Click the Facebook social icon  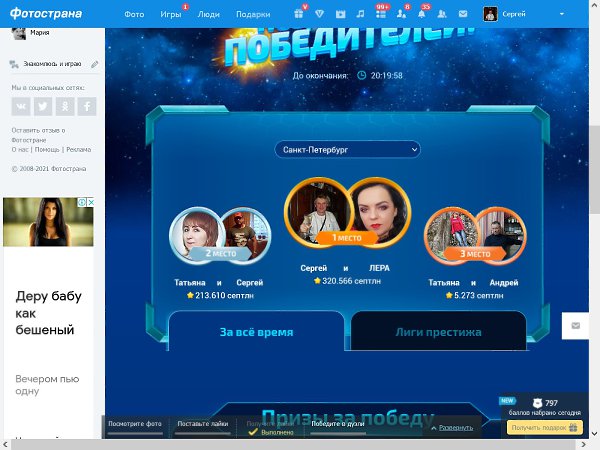87,106
